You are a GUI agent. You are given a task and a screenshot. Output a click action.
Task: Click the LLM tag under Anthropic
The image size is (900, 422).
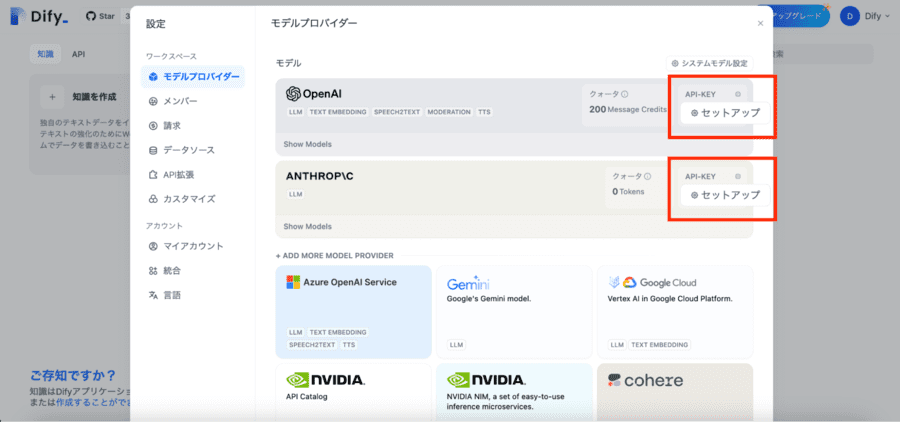tap(296, 194)
